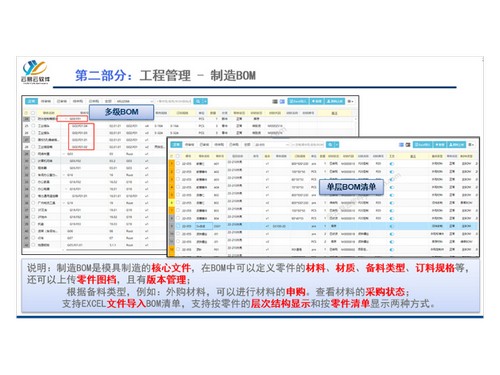Image resolution: width=500 pixels, height=375 pixels.
Task: Click user export button in single-level BOM toolbar
Action: 457,145
